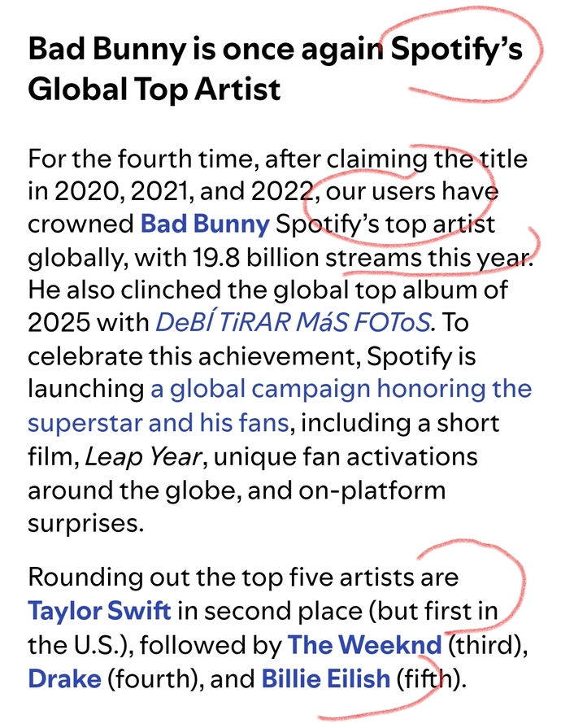Image resolution: width=561 pixels, height=728 pixels.
Task: Go to the Billie Eilish artist link
Action: pyautogui.click(x=326, y=678)
